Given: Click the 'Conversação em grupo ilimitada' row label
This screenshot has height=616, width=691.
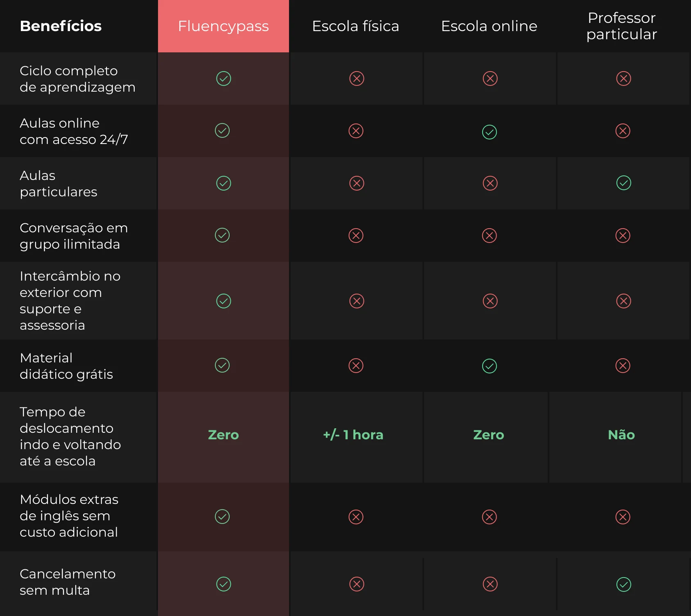Looking at the screenshot, I should (74, 236).
